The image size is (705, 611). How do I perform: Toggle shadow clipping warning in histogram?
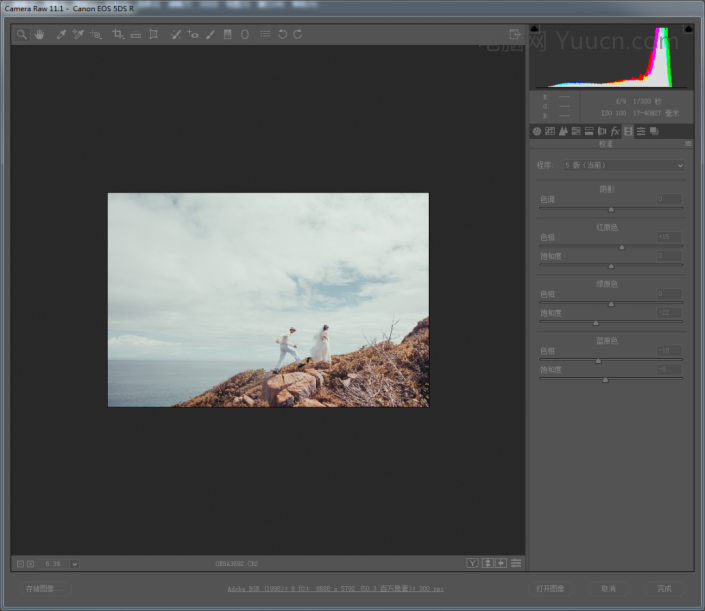(x=534, y=29)
